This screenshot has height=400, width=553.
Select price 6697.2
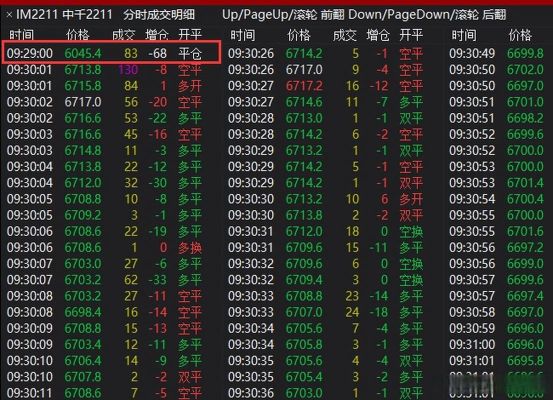(x=525, y=248)
